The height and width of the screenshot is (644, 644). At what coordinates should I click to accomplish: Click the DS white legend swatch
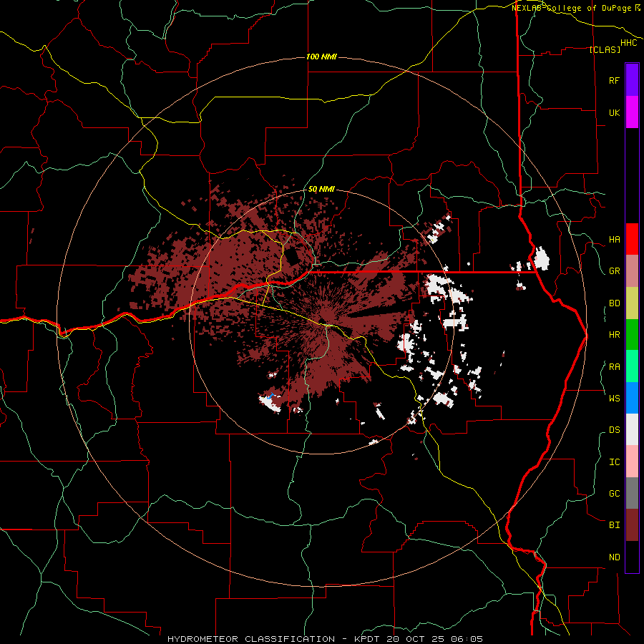(x=632, y=429)
